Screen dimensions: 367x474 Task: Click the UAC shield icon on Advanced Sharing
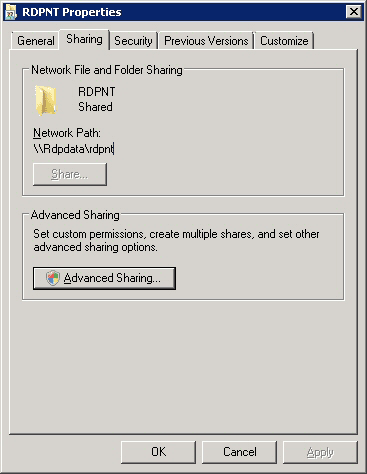(53, 278)
